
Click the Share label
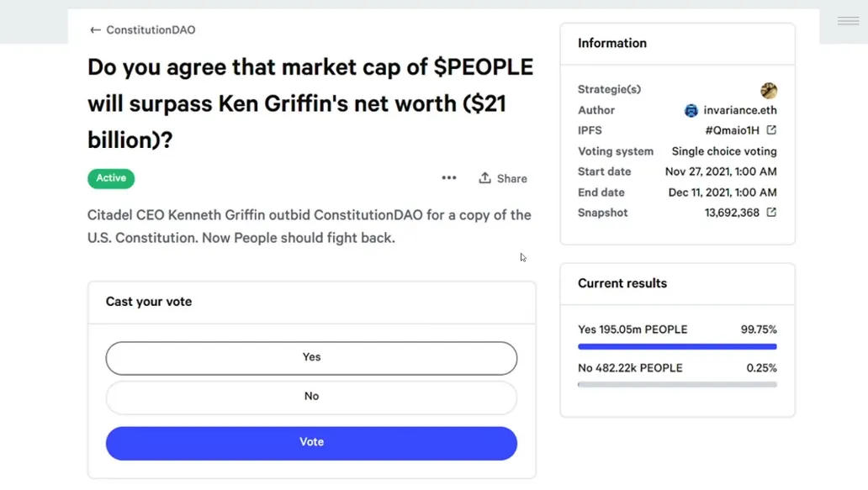tap(511, 178)
